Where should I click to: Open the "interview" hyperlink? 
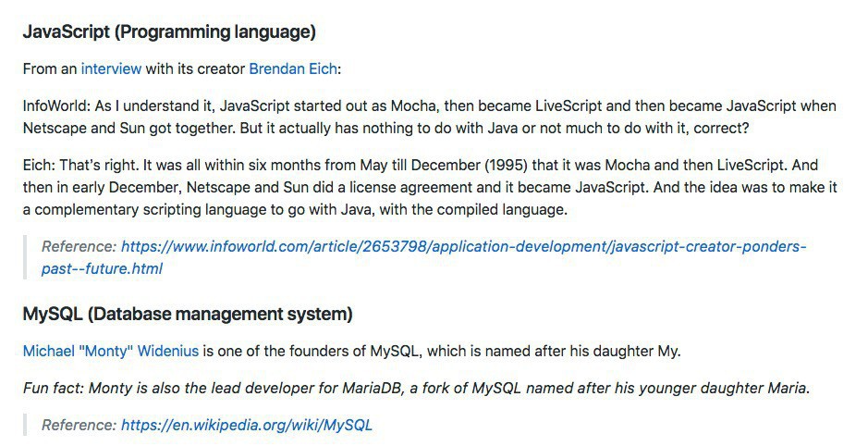tap(111, 68)
